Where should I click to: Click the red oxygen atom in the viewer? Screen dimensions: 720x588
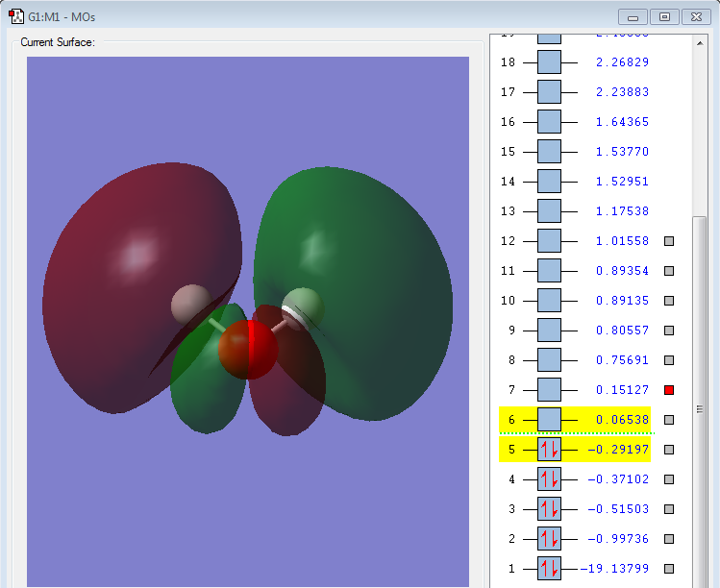pos(248,350)
